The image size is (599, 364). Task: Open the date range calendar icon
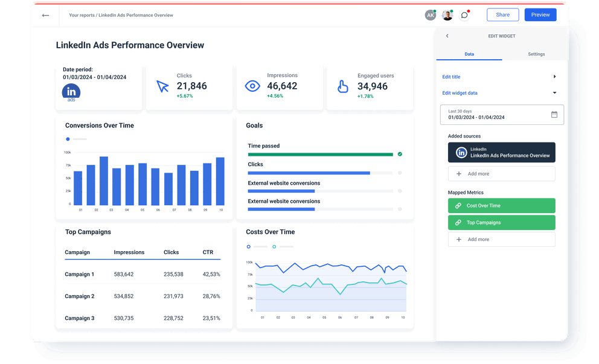[554, 114]
